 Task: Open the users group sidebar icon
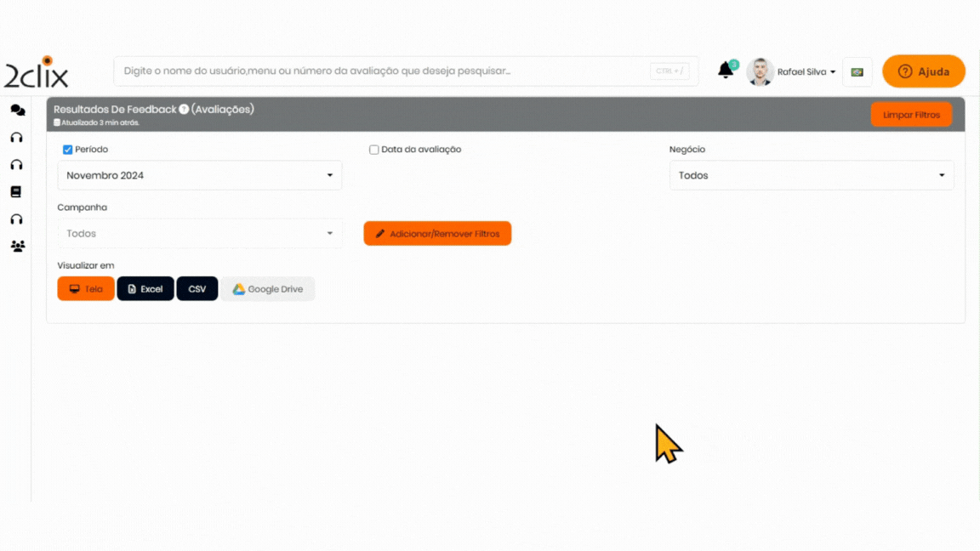17,247
